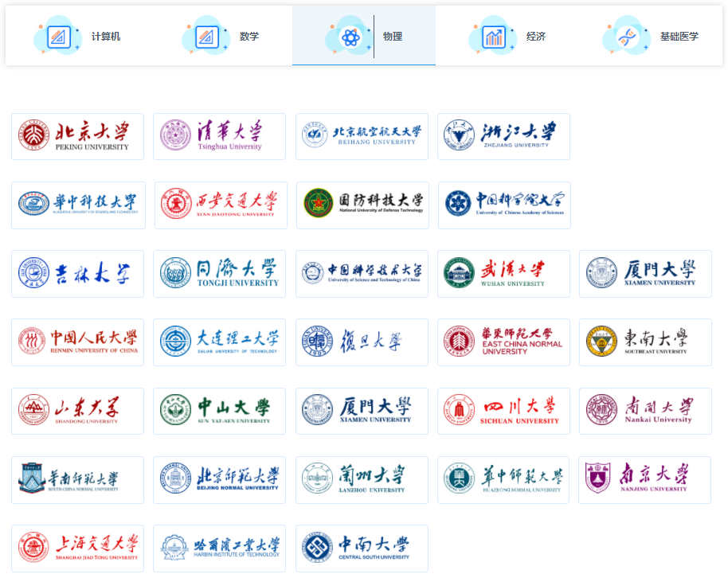Switch to the 数学 tab
Viewport: 728px width, 578px height.
tap(221, 36)
